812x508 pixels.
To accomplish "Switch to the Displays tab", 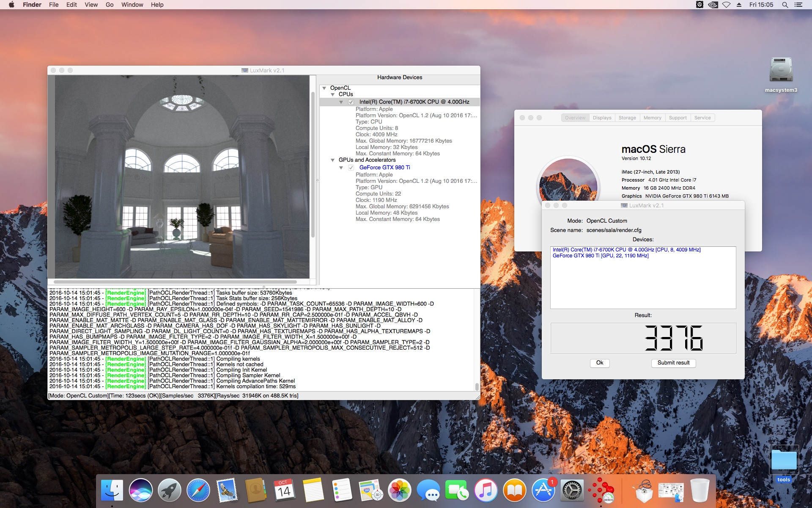I will point(602,118).
